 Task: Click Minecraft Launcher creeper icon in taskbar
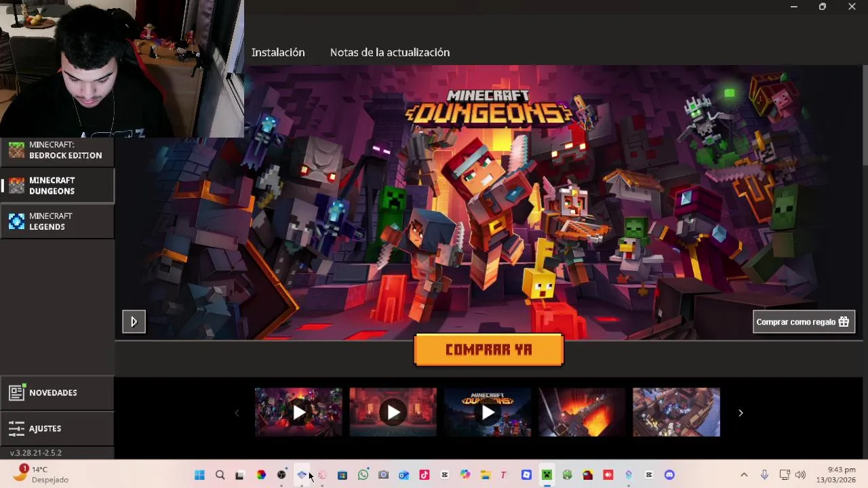pos(547,475)
